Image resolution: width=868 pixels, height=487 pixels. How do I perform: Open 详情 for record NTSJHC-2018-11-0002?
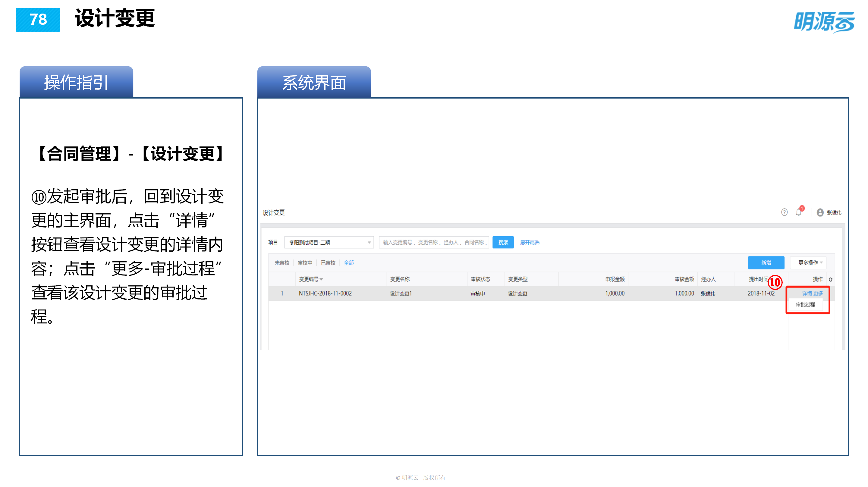click(807, 293)
